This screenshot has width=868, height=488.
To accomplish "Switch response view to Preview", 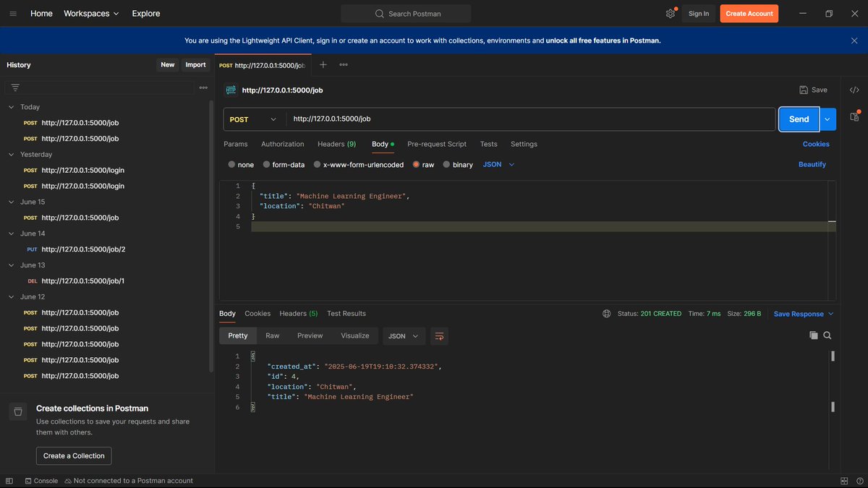I will pyautogui.click(x=310, y=335).
